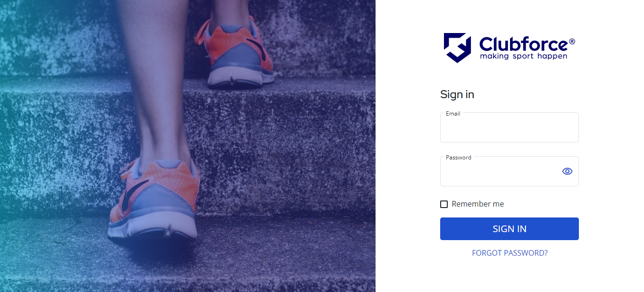
Task: Click the registered trademark symbol by Clubforce
Action: tap(572, 42)
